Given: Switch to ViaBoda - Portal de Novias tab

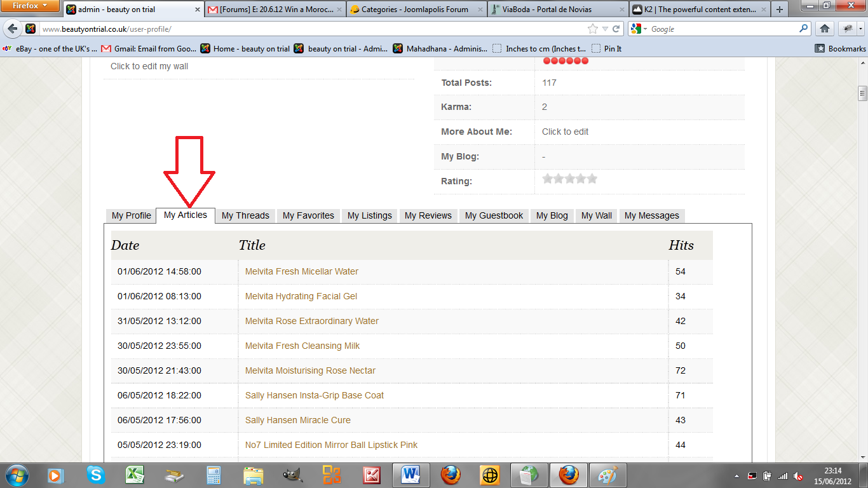Looking at the screenshot, I should (x=557, y=10).
